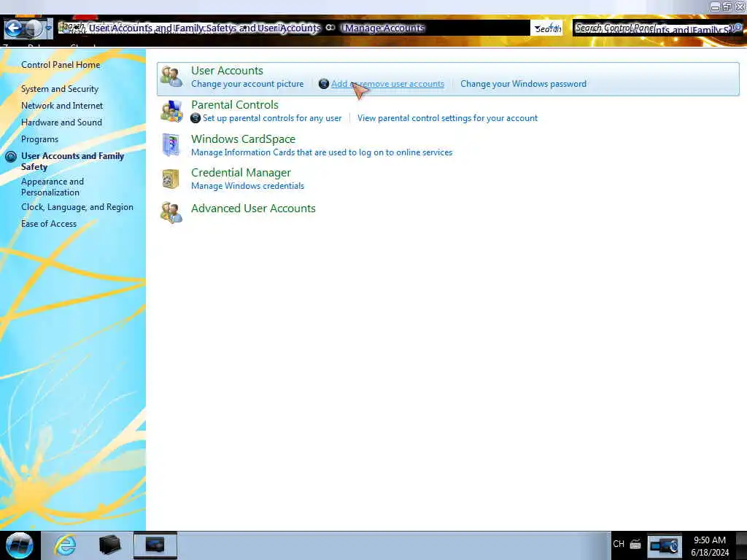This screenshot has height=560, width=747.
Task: Click shield icon beside Set up parental controls
Action: tap(196, 118)
